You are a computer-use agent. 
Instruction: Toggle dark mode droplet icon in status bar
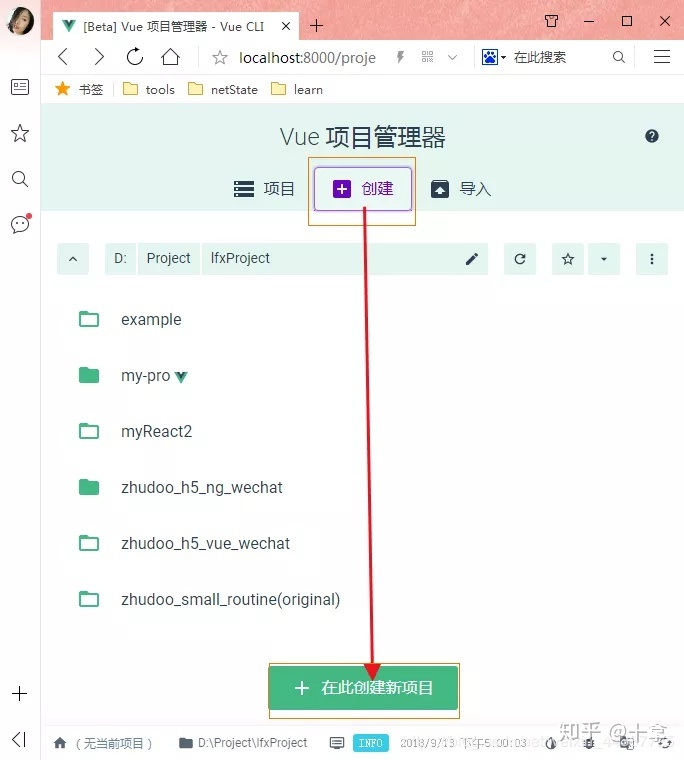[x=551, y=743]
